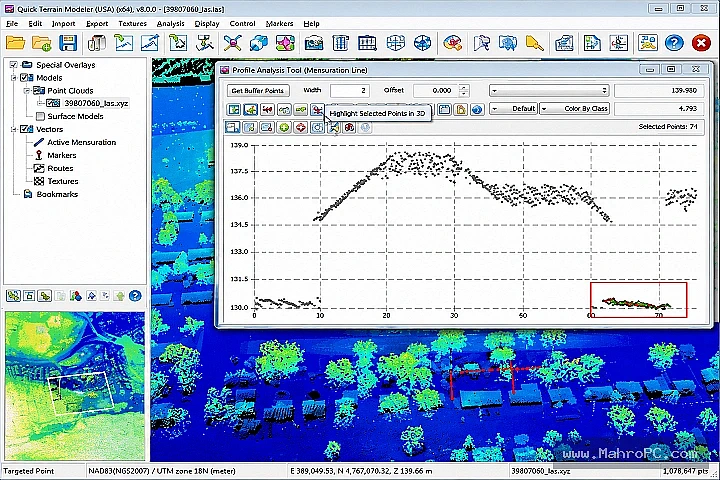Click the yellow lock document icon in profile toolbar
The image size is (720, 480).
click(461, 109)
